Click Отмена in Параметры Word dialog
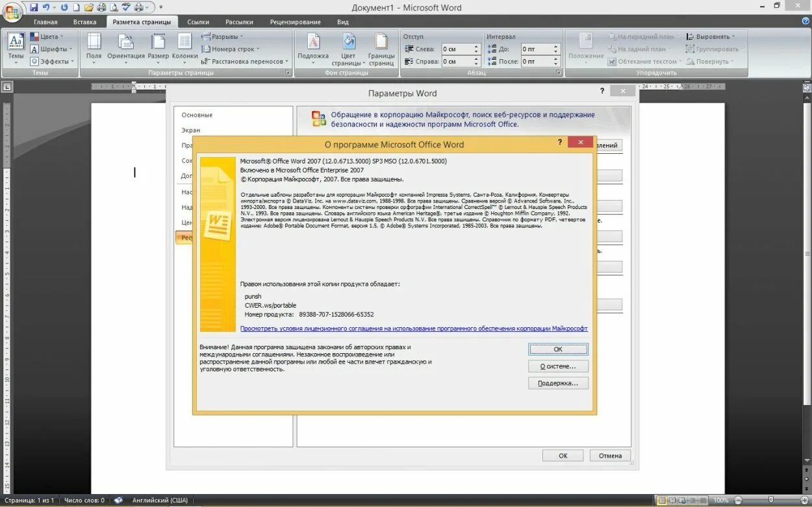812x507 pixels. [611, 456]
